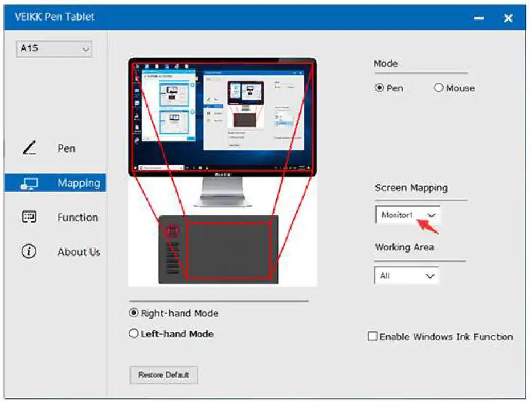Switch to the Mapping tab
Image resolution: width=532 pixels, height=403 pixels.
click(x=55, y=182)
